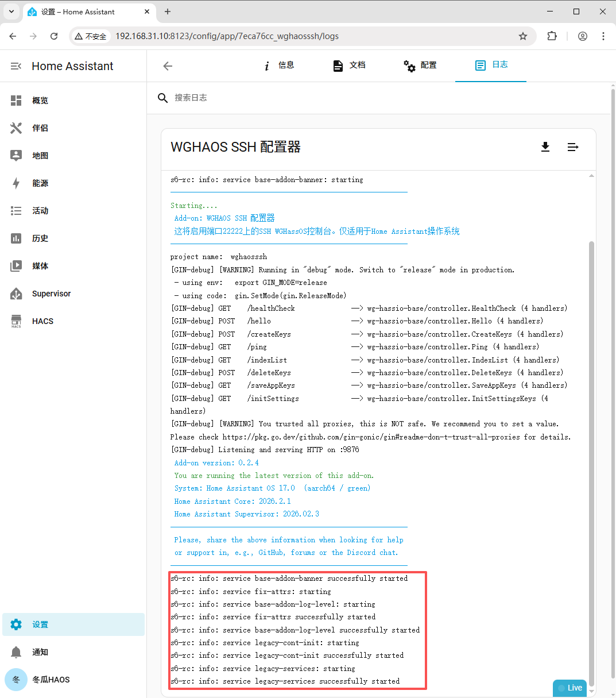The image size is (616, 698).
Task: Click the Live log streaming button
Action: (x=569, y=688)
